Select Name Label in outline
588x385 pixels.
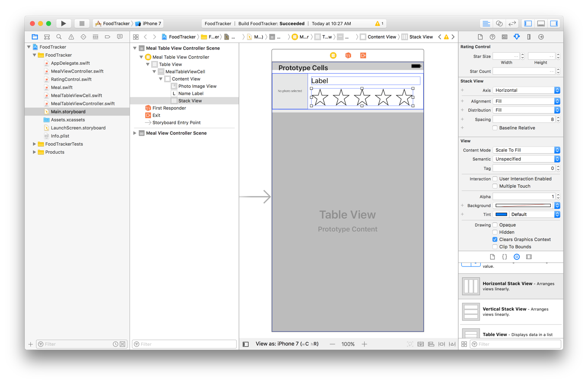coord(191,93)
